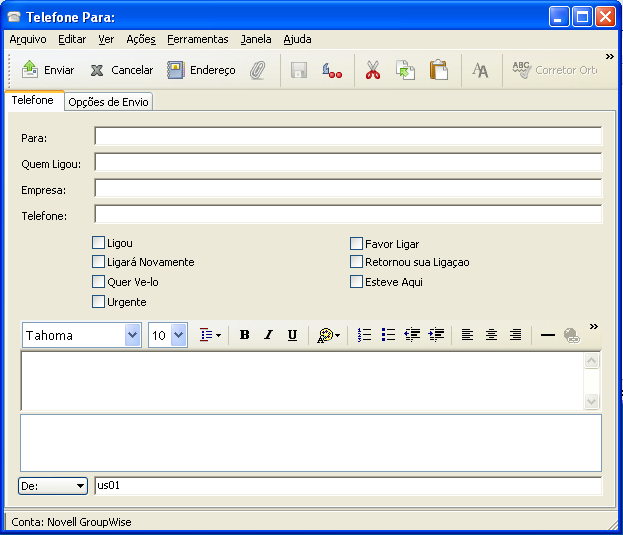Insert a horizontal line

[x=547, y=335]
